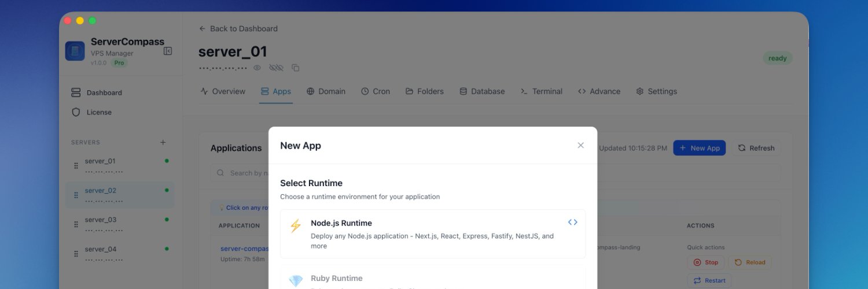The image size is (868, 289).
Task: Click the lightning bolt Node.js icon
Action: [296, 225]
